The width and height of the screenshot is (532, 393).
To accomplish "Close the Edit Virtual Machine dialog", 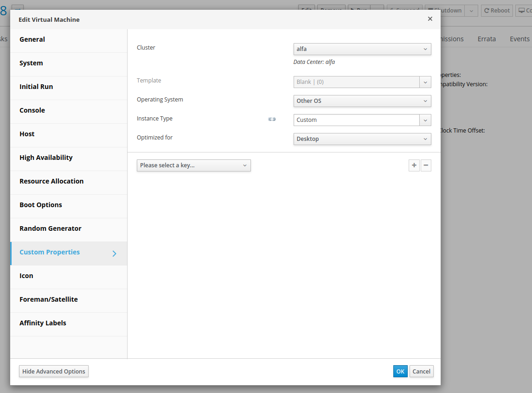I will (x=430, y=19).
